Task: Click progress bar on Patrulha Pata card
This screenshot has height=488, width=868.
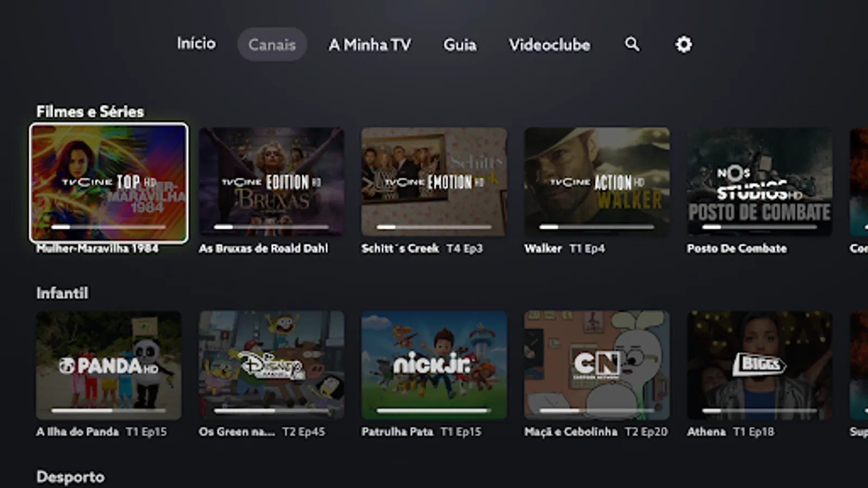Action: pos(434,410)
